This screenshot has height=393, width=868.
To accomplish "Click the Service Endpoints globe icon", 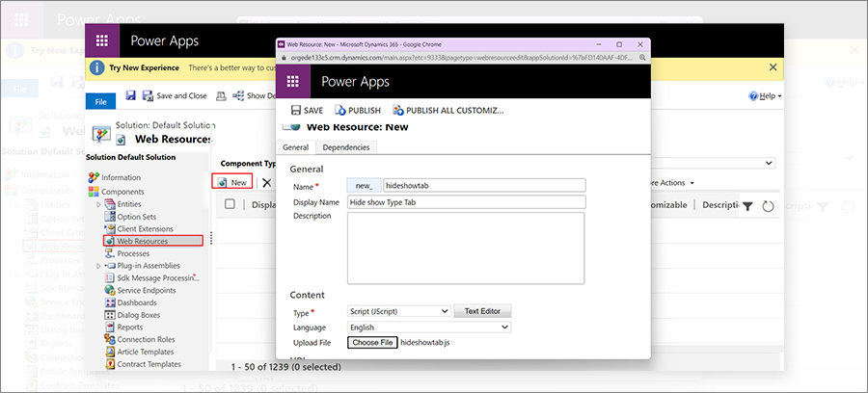I will click(x=110, y=290).
